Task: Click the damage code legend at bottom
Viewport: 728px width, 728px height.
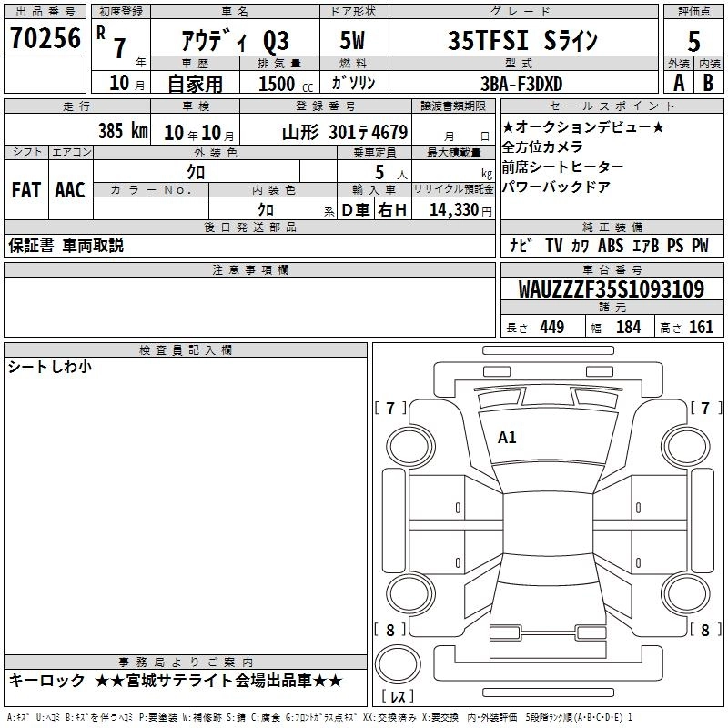Action: tap(319, 718)
